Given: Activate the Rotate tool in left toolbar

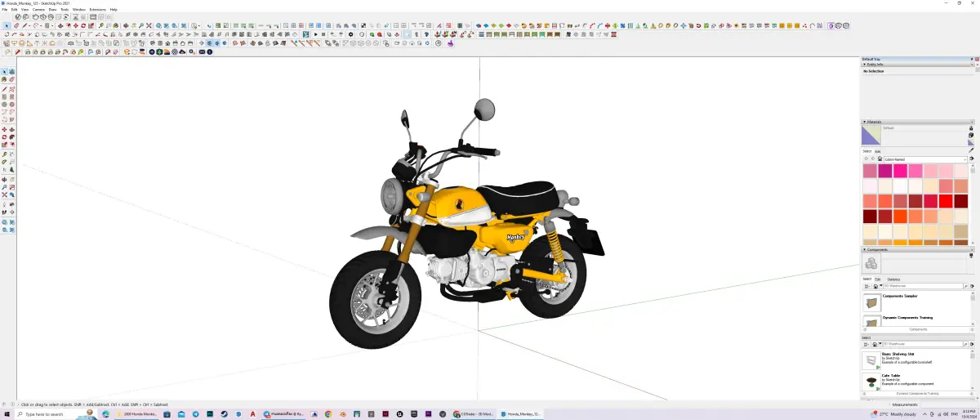Looking at the screenshot, I should click(4, 136).
